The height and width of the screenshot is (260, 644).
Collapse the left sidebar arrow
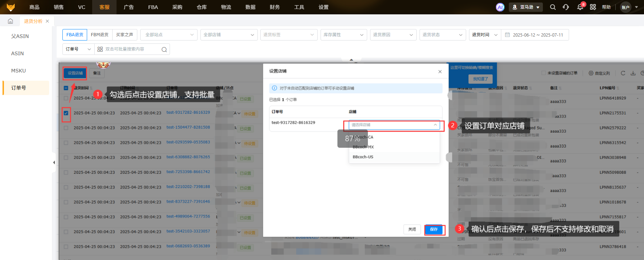pos(54,162)
